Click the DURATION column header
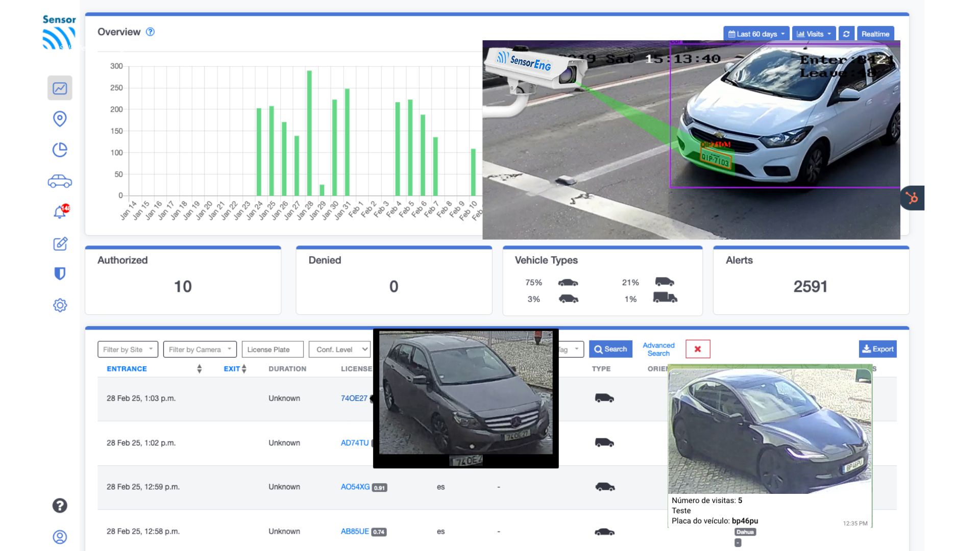This screenshot has width=980, height=551. point(287,369)
